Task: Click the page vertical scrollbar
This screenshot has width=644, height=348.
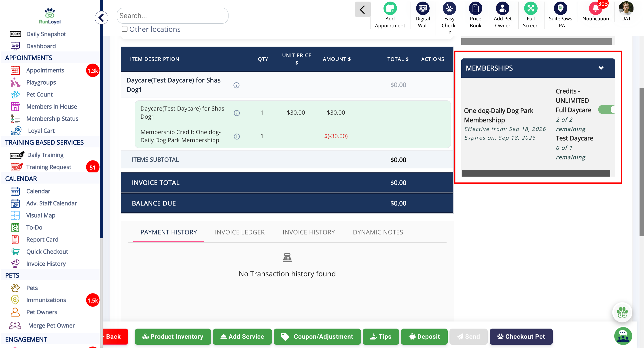Action: (641, 162)
